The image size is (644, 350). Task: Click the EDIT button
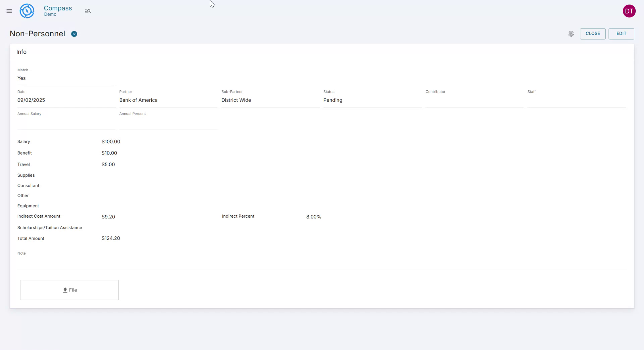[621, 34]
